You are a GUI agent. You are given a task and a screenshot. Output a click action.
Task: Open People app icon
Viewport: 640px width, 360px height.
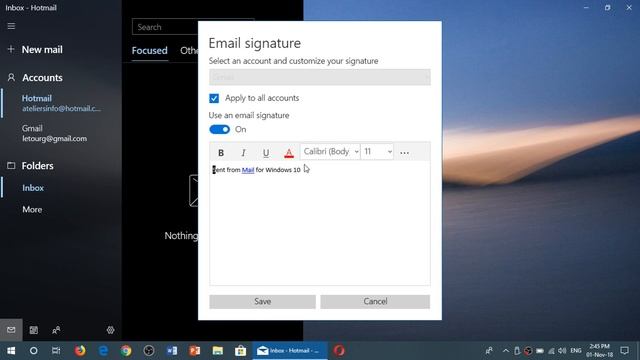[56, 330]
